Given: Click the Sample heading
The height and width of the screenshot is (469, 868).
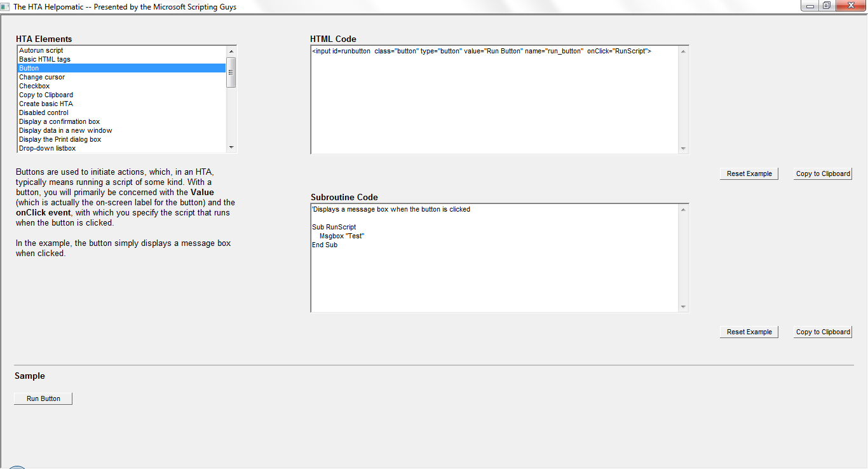Looking at the screenshot, I should tap(30, 376).
